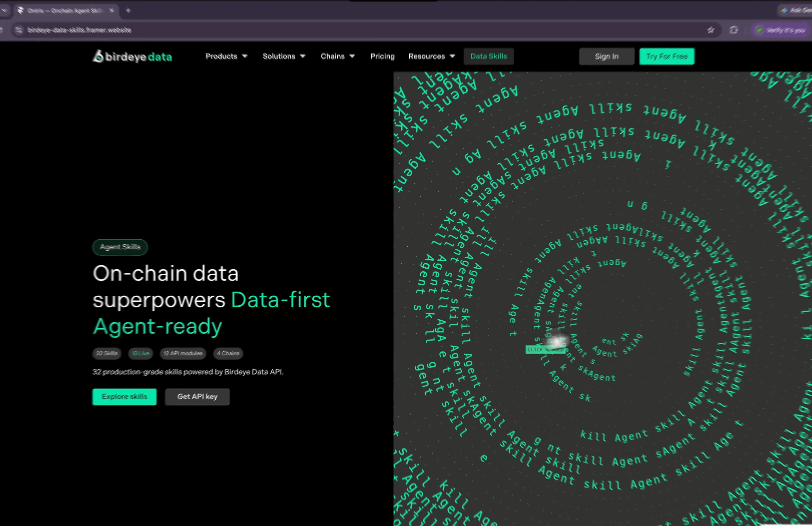Click the 13 Live pill

click(x=140, y=353)
